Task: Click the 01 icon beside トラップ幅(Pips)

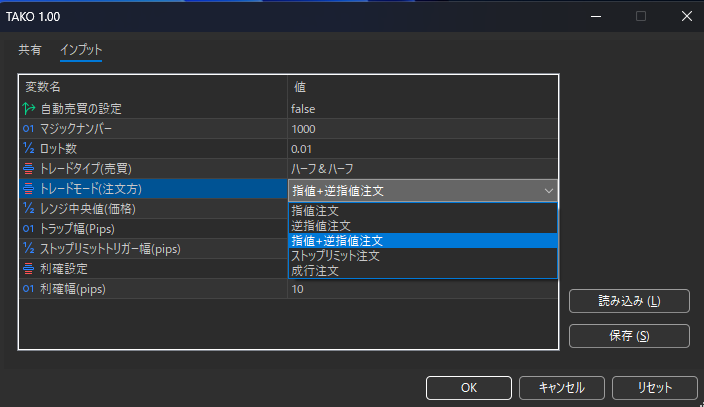Action: [x=28, y=229]
